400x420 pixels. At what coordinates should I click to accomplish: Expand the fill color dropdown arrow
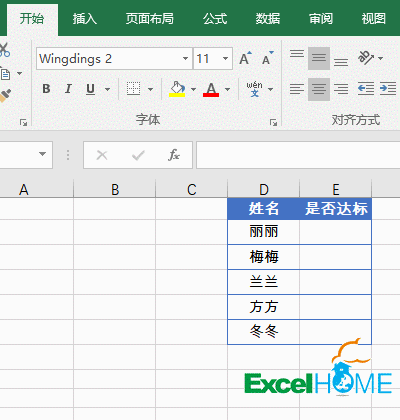[193, 89]
